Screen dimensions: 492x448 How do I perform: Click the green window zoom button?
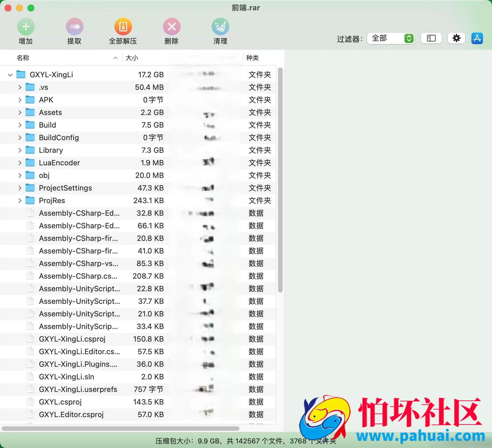pyautogui.click(x=31, y=8)
